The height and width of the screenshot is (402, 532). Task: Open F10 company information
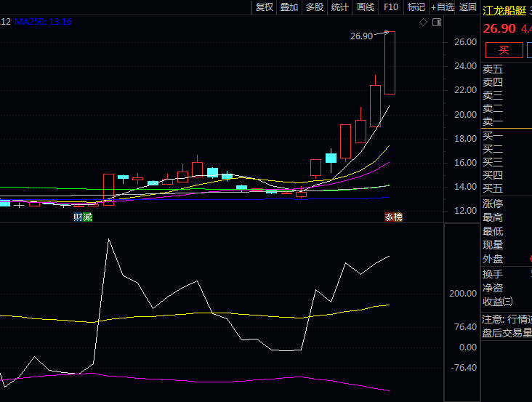391,7
